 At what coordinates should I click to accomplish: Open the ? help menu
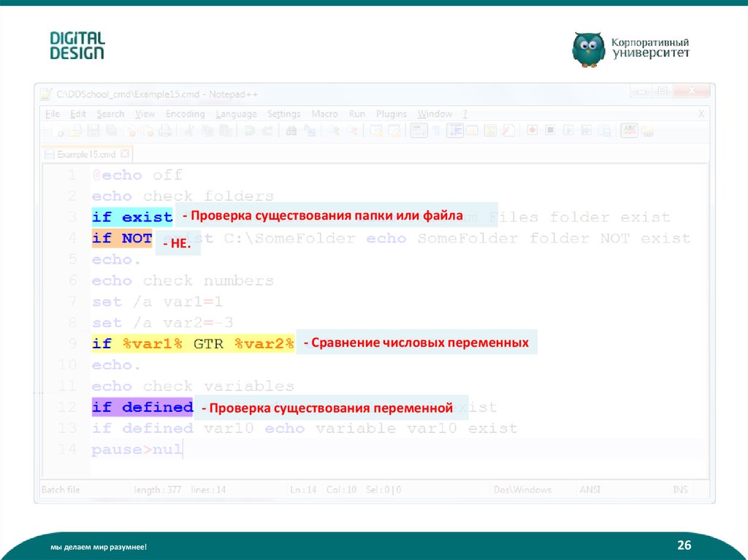[x=465, y=114]
